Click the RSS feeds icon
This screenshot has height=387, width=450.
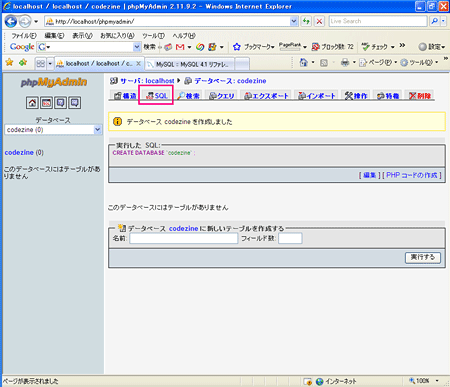(x=324, y=63)
